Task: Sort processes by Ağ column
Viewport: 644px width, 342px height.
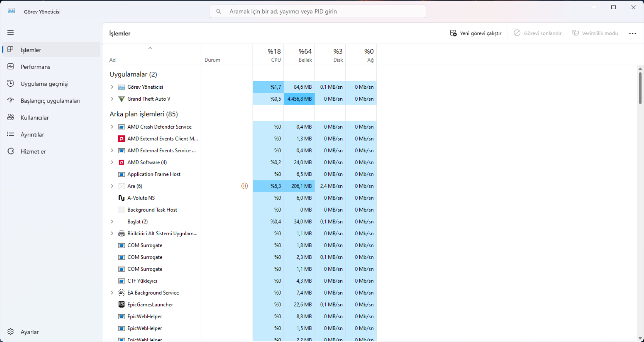Action: [x=361, y=55]
